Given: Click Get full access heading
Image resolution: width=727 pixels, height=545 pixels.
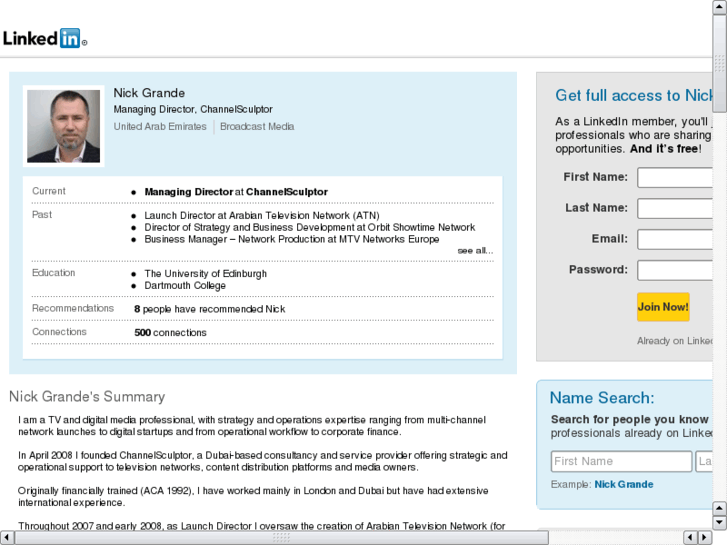Looking at the screenshot, I should click(634, 95).
